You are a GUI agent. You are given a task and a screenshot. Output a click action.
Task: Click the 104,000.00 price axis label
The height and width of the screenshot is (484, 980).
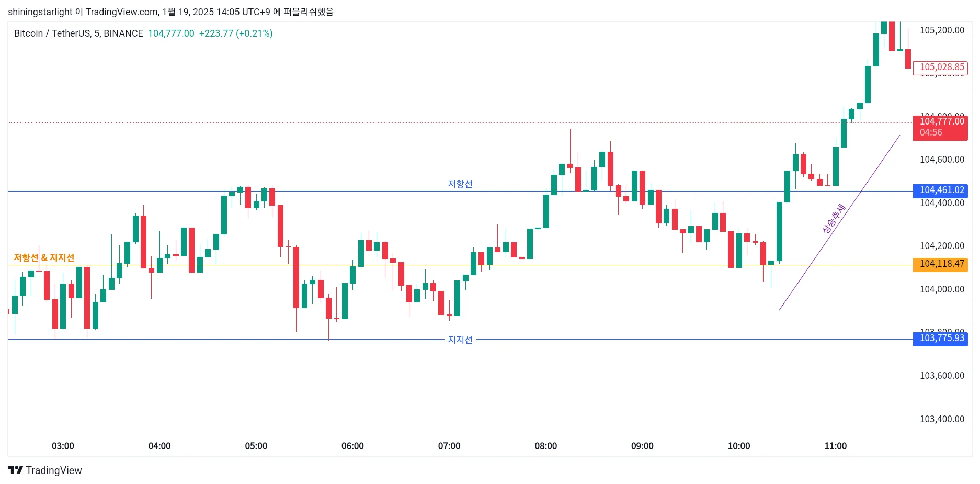pos(942,289)
